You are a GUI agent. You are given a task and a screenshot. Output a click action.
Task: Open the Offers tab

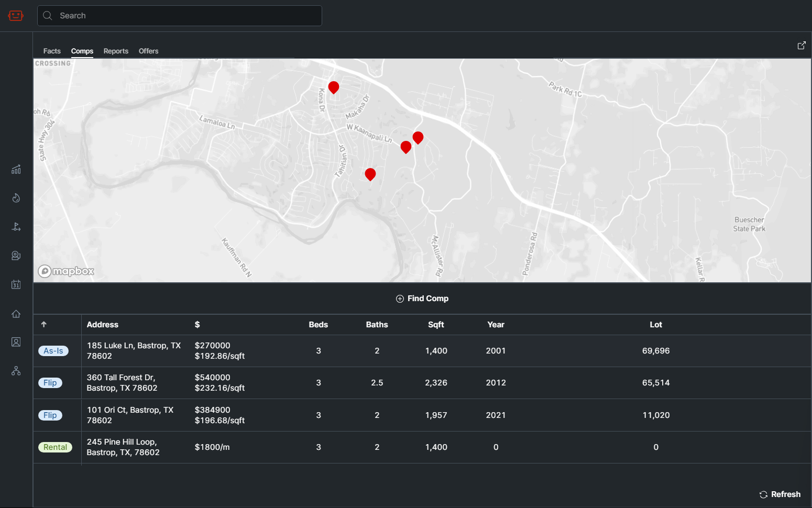tap(148, 51)
